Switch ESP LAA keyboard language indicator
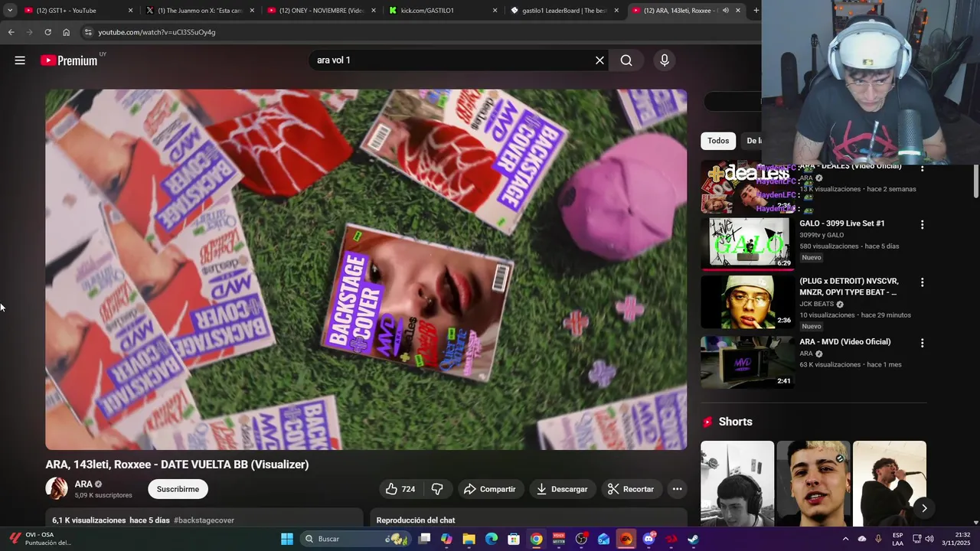The image size is (980, 551). (897, 539)
